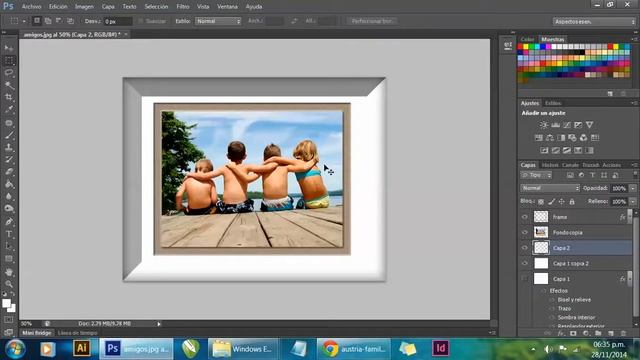Select the Zoom tool
The image size is (640, 360).
9,284
